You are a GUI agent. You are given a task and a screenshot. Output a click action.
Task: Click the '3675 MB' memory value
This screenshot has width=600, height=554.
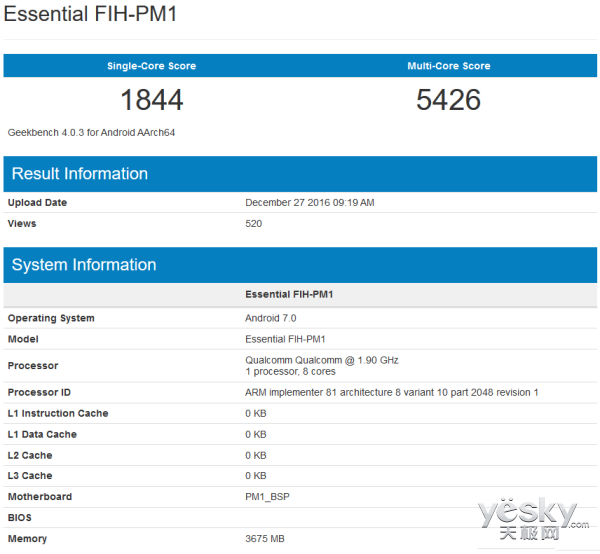point(265,539)
